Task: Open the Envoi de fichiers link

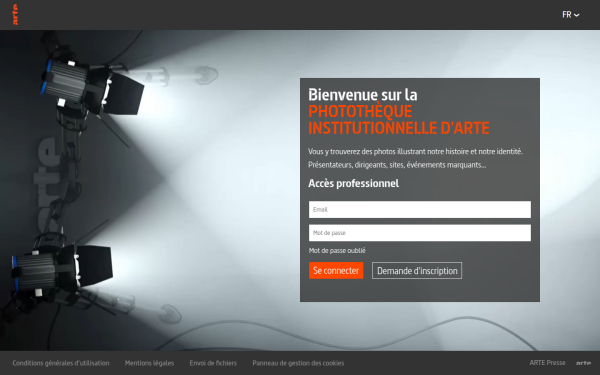Action: pyautogui.click(x=213, y=363)
